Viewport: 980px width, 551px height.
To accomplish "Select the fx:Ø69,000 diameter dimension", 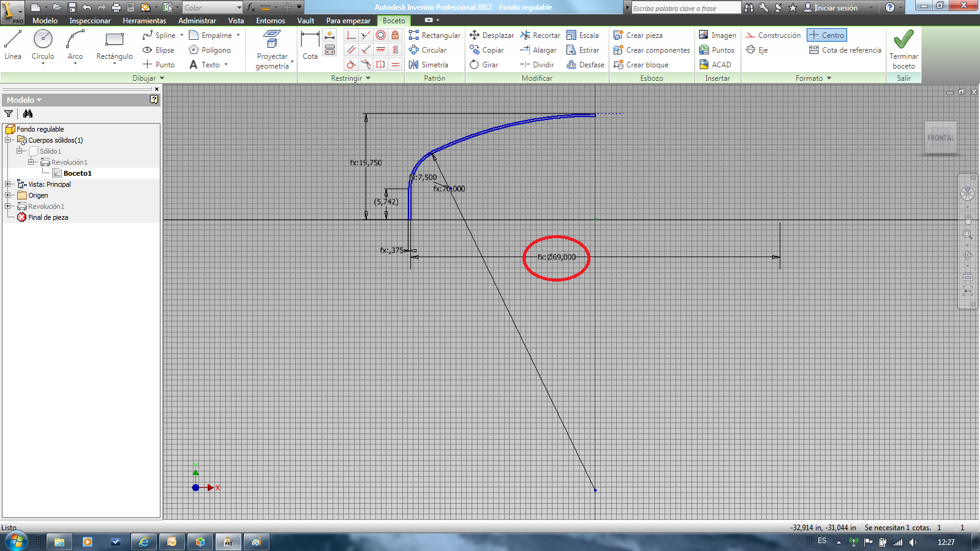I will pos(556,257).
